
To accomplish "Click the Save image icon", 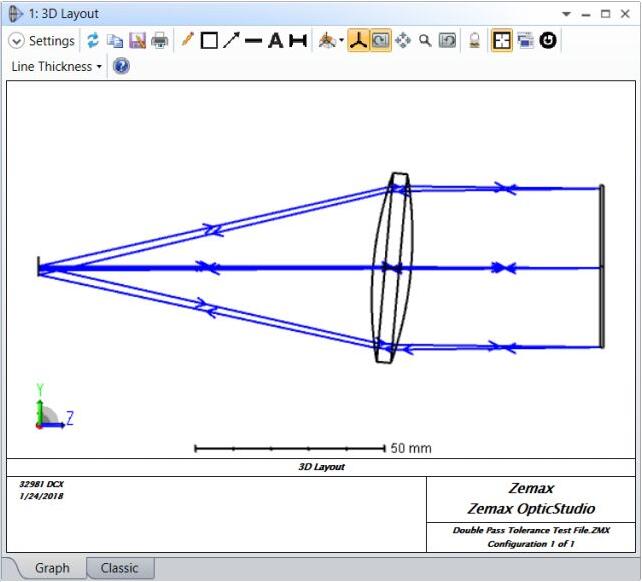I will tap(138, 41).
